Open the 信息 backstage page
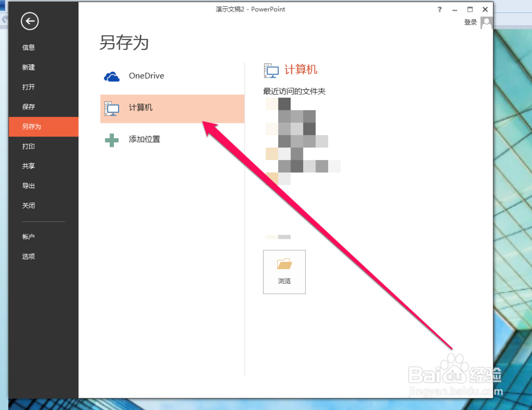 pos(29,47)
